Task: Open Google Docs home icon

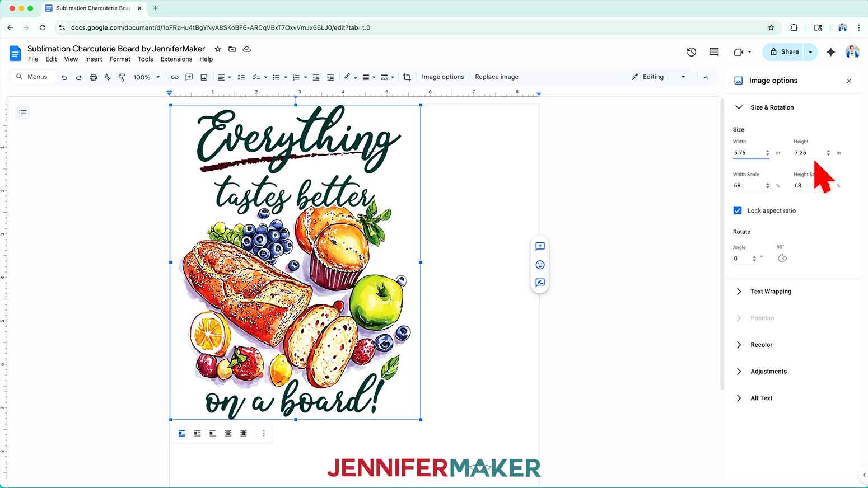Action: (15, 54)
